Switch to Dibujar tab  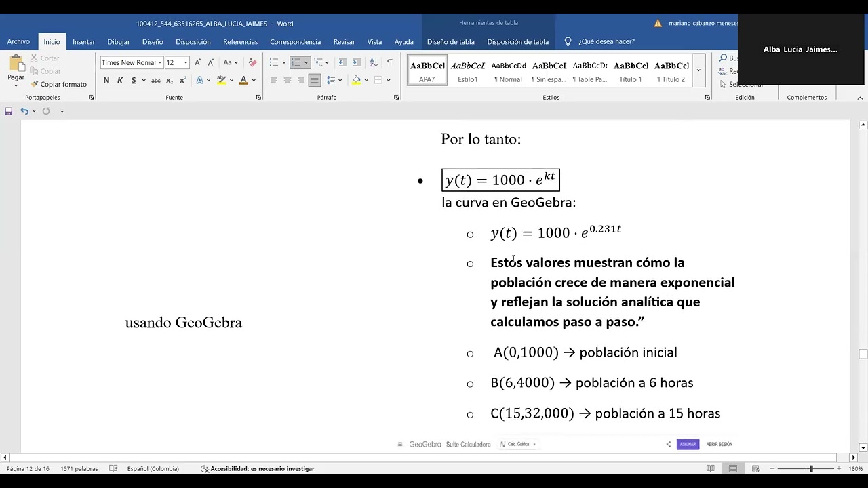click(119, 41)
